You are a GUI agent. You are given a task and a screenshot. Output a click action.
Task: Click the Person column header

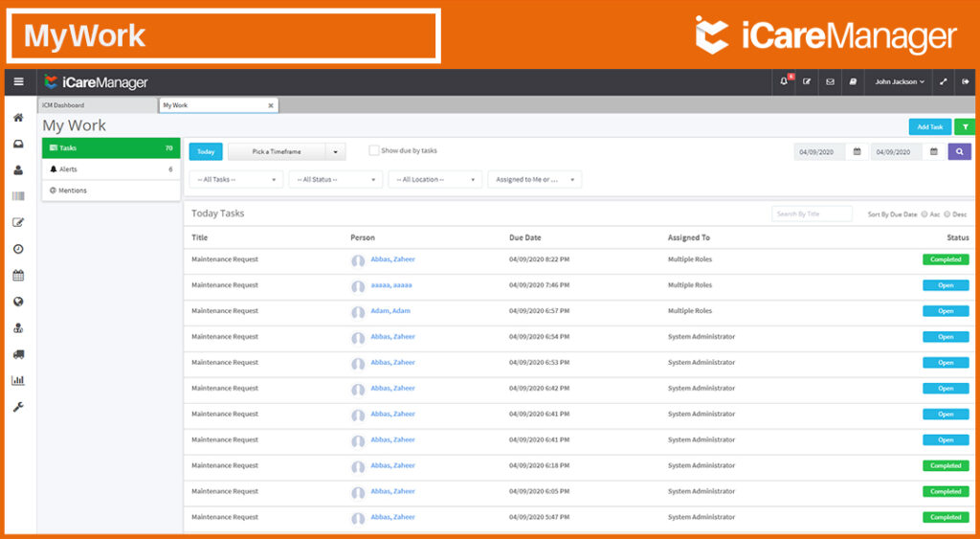click(x=363, y=237)
